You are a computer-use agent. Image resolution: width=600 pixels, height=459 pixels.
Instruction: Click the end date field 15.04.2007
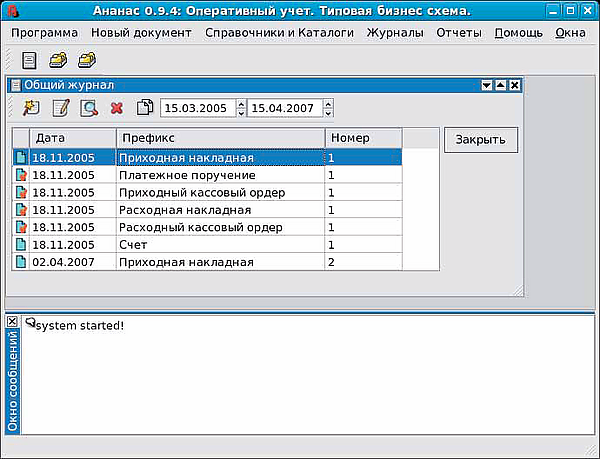coord(285,108)
